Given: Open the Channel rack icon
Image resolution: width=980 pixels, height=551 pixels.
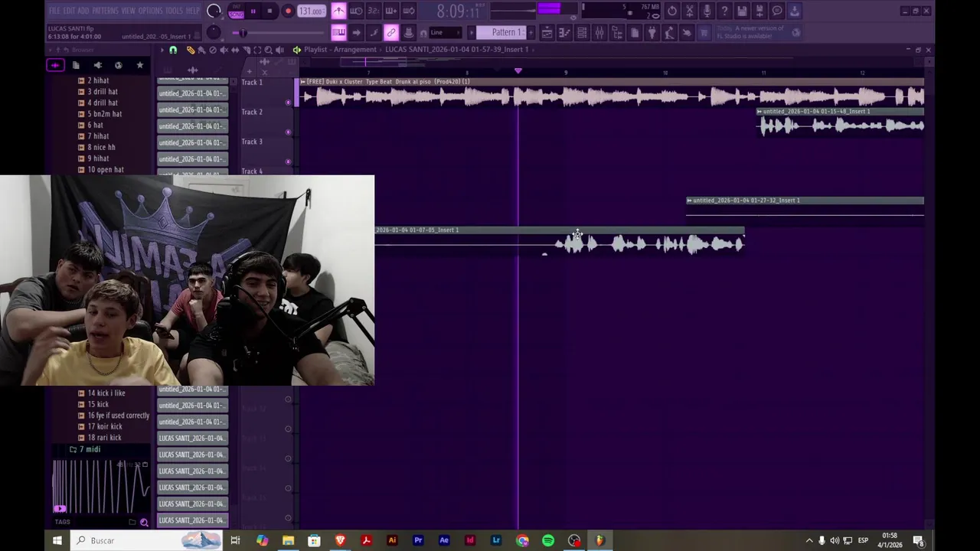Looking at the screenshot, I should pyautogui.click(x=582, y=32).
